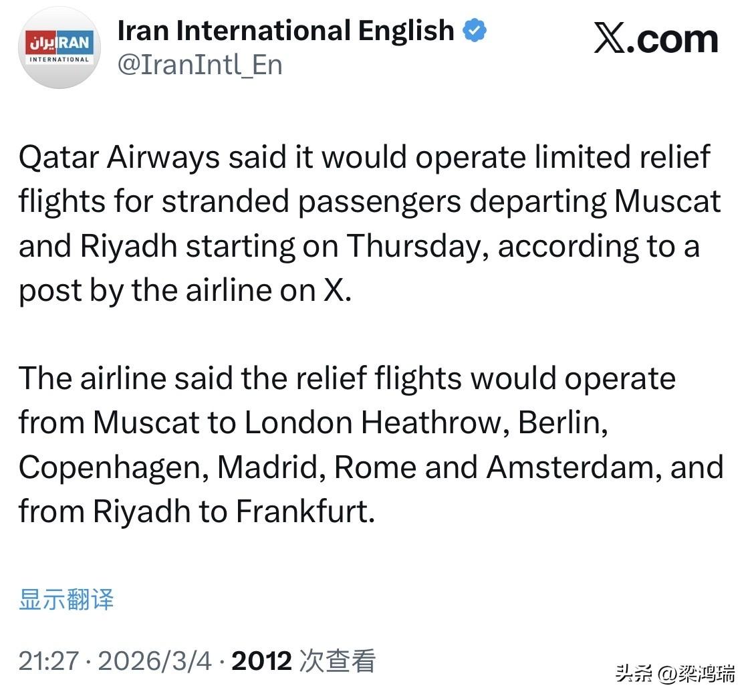Click the X.com logo
This screenshot has height=700, width=752.
coord(656,38)
